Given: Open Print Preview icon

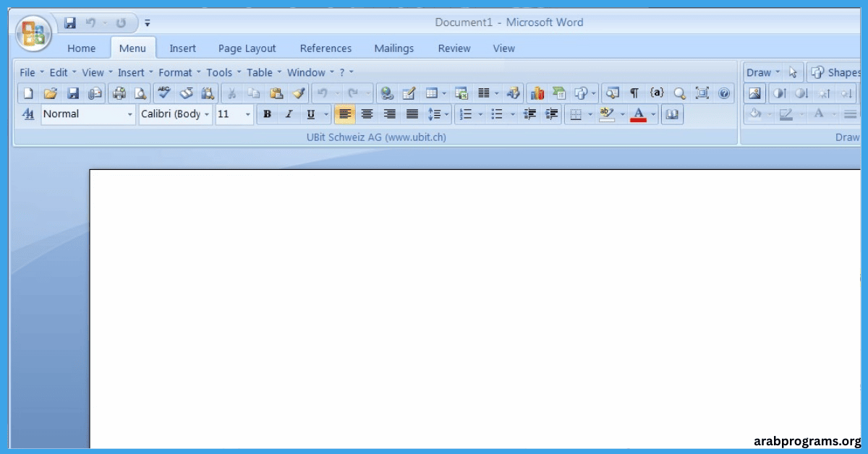Looking at the screenshot, I should (140, 93).
